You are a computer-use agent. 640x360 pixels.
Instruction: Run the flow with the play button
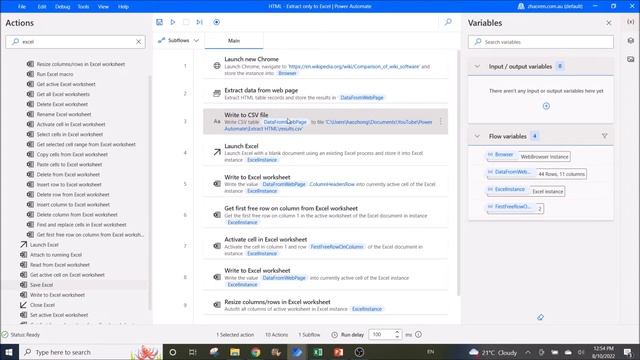click(x=173, y=22)
